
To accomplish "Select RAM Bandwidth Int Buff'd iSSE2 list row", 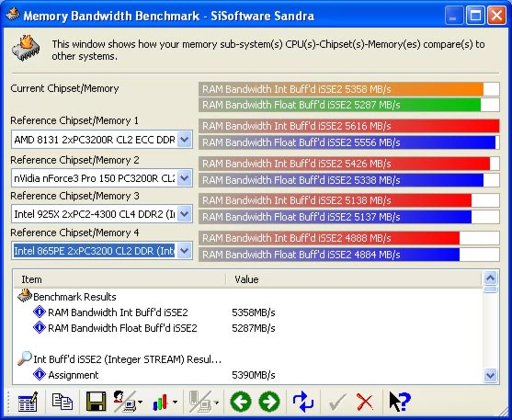I will tap(248, 312).
